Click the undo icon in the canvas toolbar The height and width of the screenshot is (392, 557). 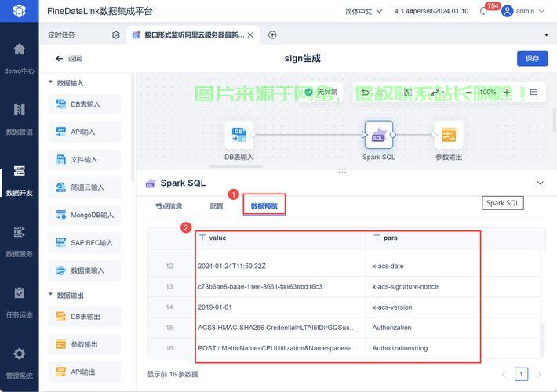coord(365,93)
